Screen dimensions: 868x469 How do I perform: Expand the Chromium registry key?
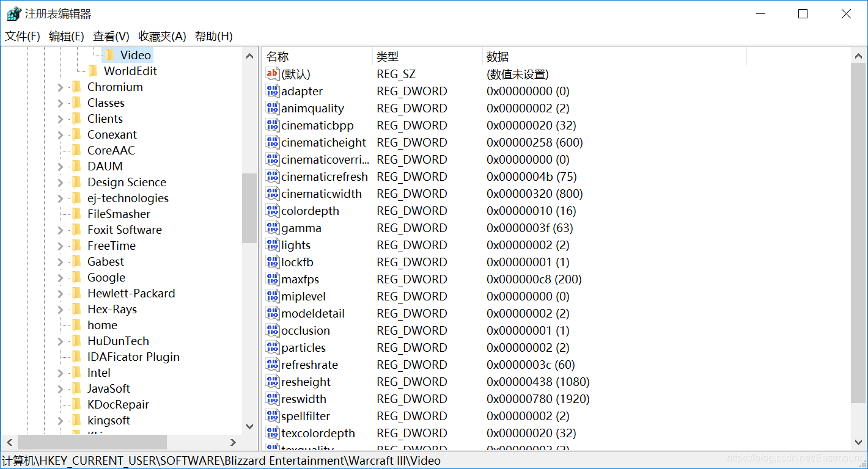tap(61, 87)
